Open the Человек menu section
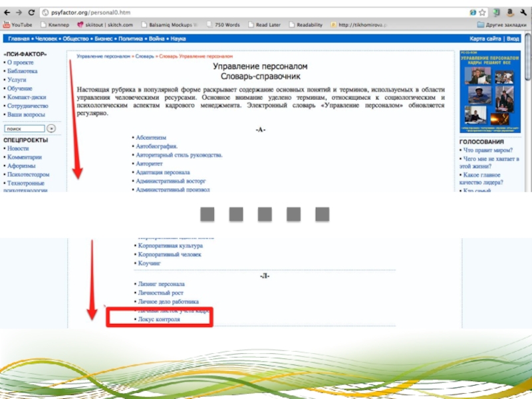The width and height of the screenshot is (532, 399). 46,39
